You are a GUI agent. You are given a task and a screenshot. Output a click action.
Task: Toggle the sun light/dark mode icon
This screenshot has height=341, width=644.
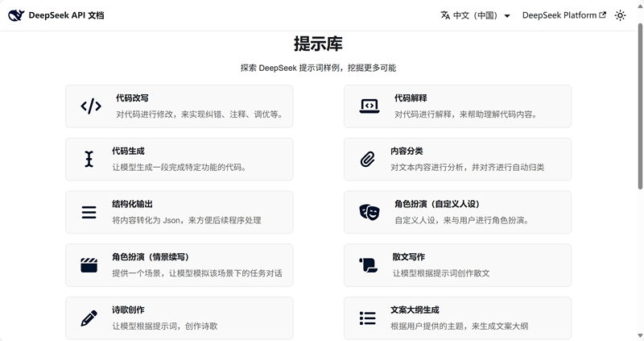coord(620,15)
